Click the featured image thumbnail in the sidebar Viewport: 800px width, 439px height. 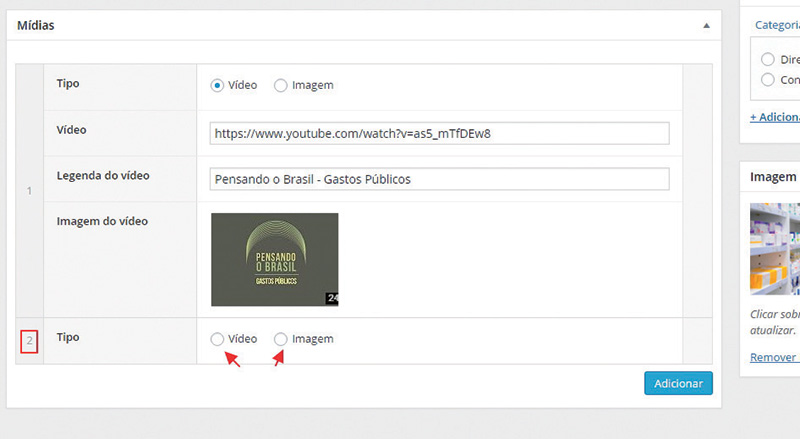tap(775, 248)
